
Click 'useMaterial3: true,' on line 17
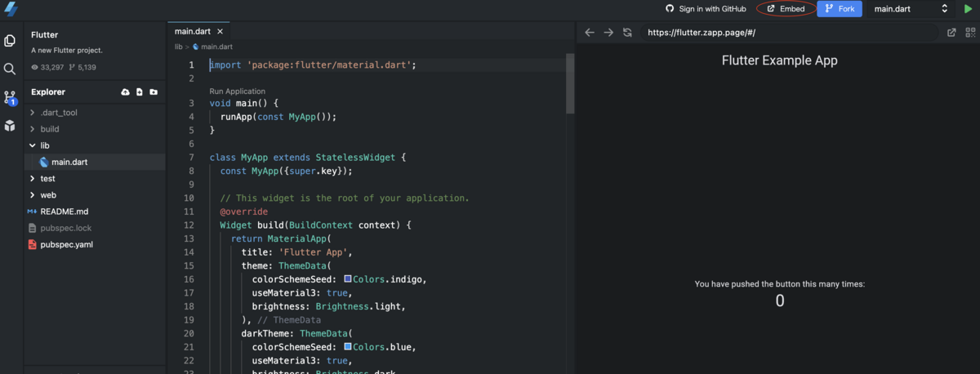(x=302, y=292)
